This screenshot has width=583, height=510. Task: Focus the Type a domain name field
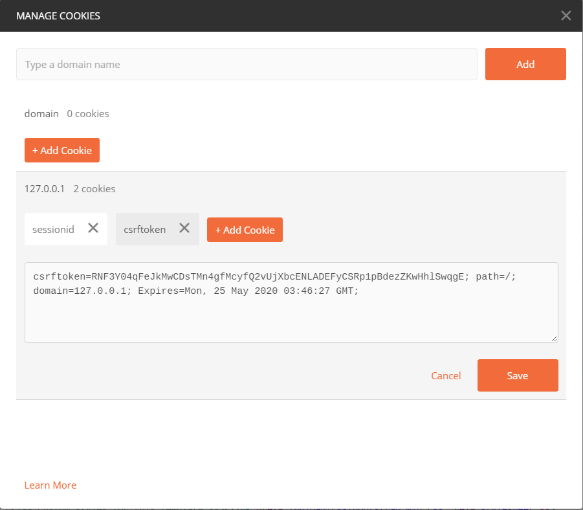(247, 64)
